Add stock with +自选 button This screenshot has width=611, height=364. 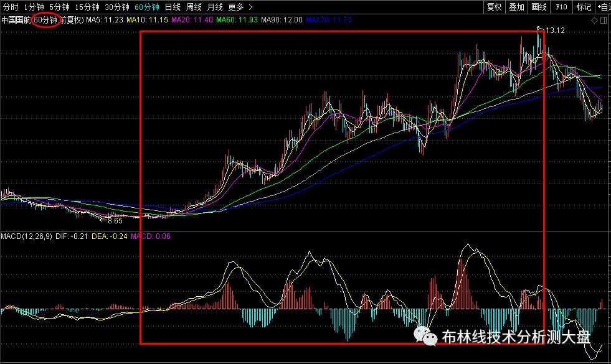point(603,7)
